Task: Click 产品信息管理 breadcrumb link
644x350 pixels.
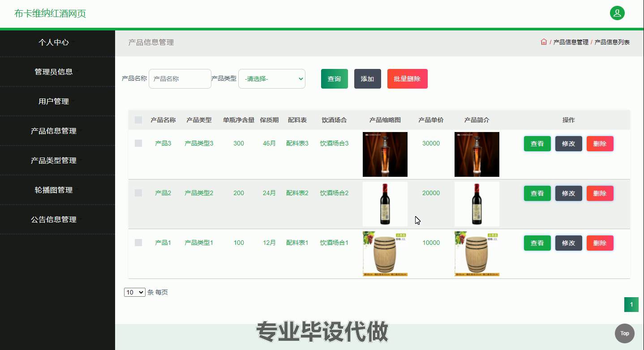Action: point(571,42)
